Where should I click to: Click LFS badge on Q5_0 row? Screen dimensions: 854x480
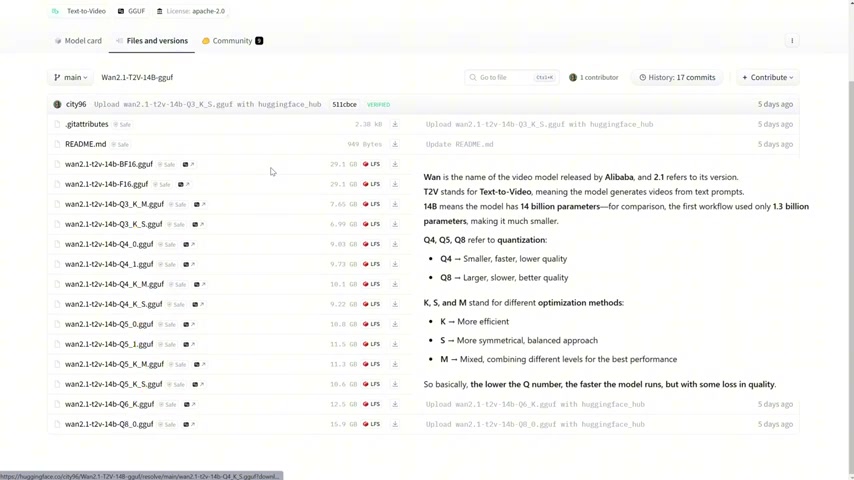(x=371, y=324)
